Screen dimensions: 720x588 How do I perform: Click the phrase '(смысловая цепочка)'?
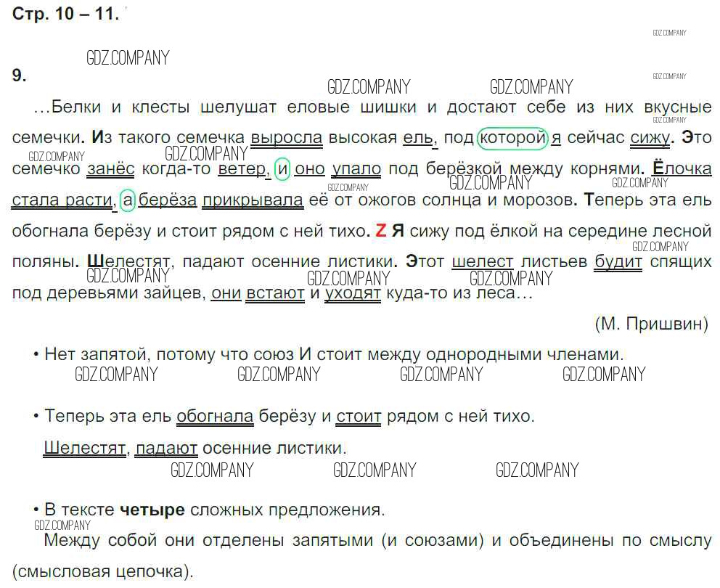click(102, 571)
